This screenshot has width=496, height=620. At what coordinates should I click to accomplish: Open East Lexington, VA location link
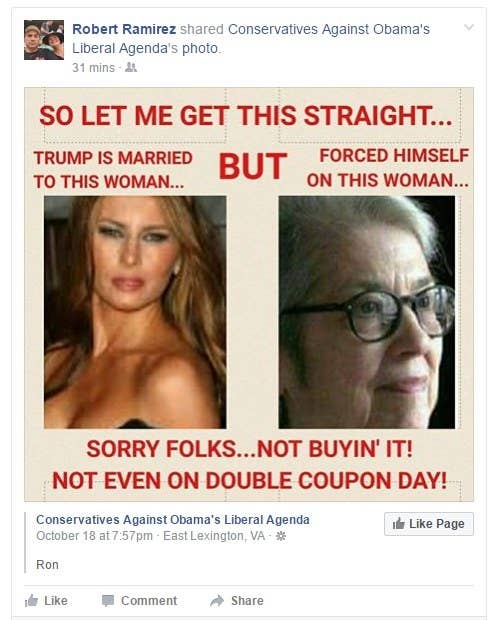214,536
